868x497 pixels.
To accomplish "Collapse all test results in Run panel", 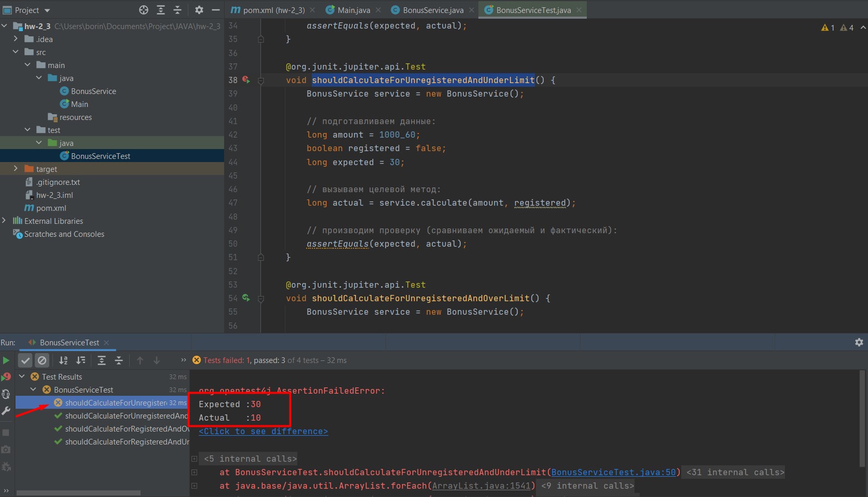I will [x=119, y=360].
